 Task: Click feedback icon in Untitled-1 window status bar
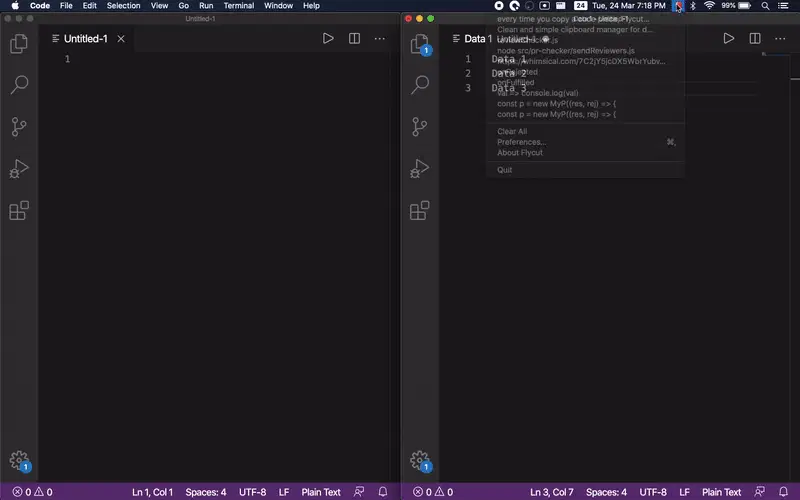click(x=359, y=492)
